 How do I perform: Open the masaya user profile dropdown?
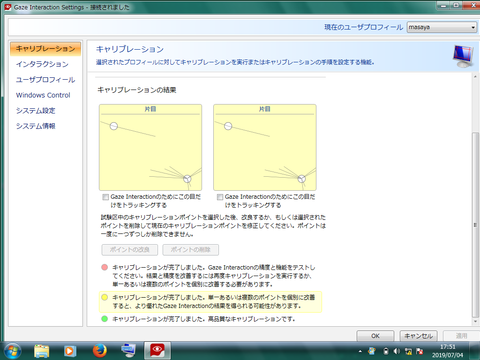(442, 27)
